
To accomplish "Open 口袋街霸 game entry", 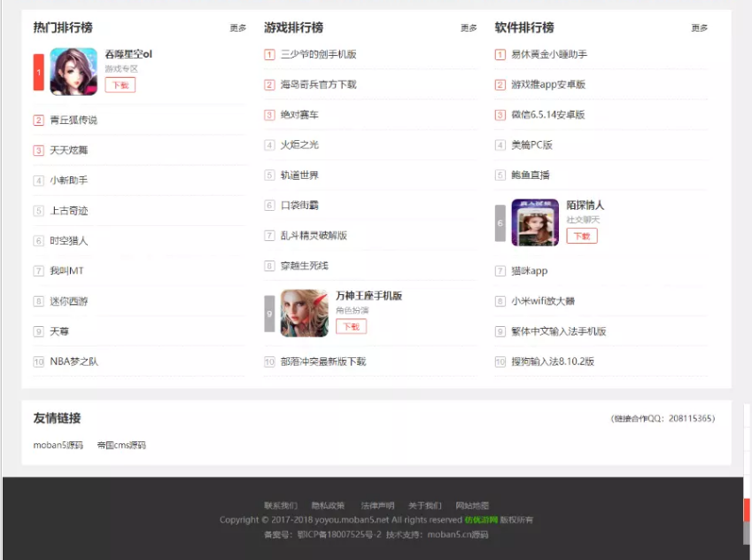I will tap(299, 206).
